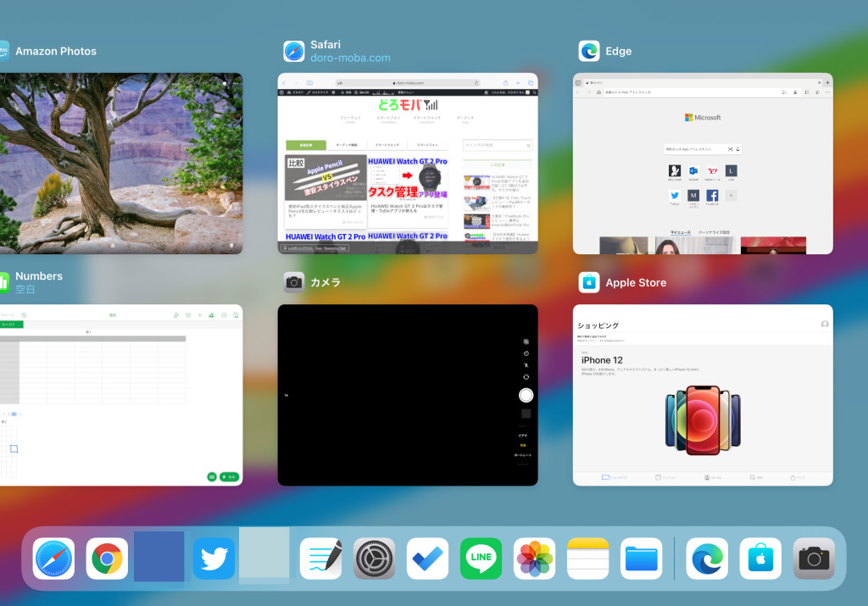Viewport: 868px width, 606px height.
Task: Open the Apple Pencil VS comparison article
Action: click(325, 191)
